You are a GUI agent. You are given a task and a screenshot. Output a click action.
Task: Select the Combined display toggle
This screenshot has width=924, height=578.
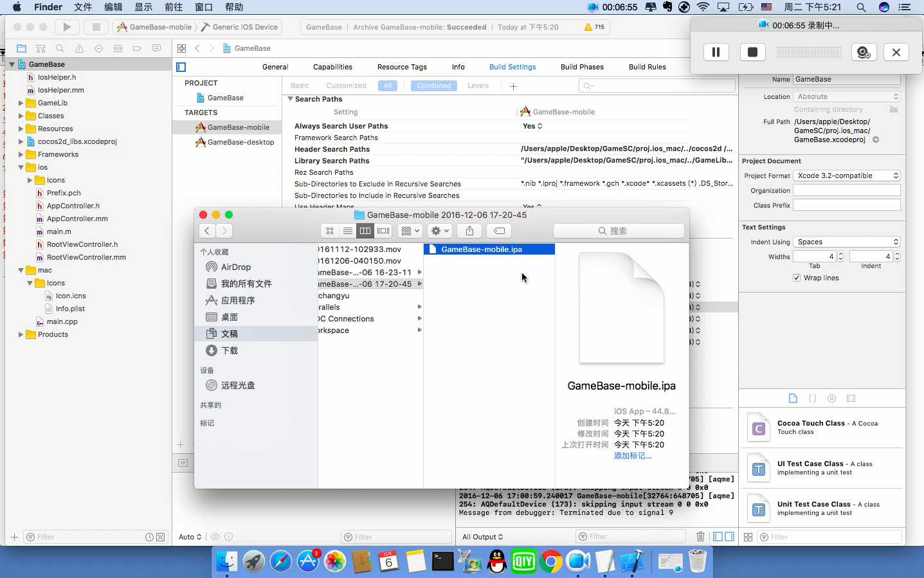point(434,86)
